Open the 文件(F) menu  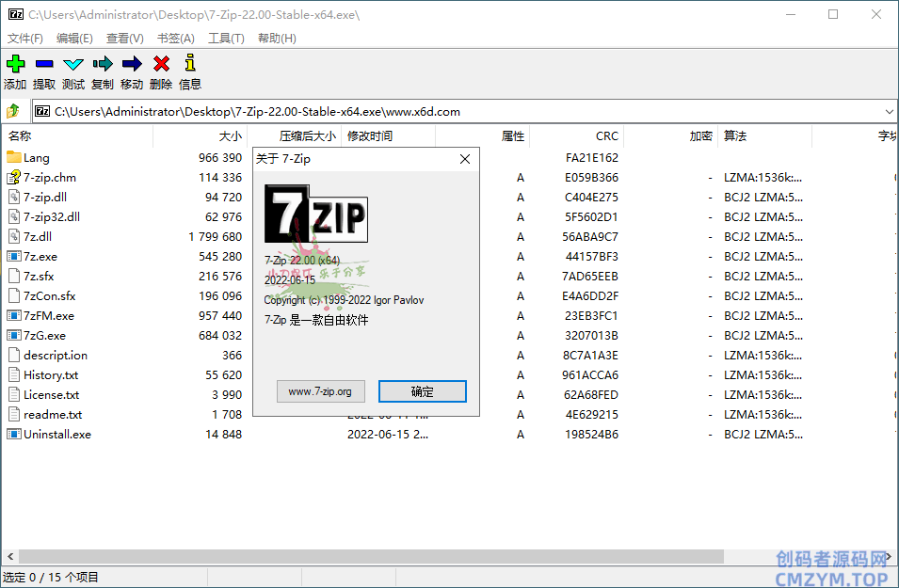tap(25, 39)
